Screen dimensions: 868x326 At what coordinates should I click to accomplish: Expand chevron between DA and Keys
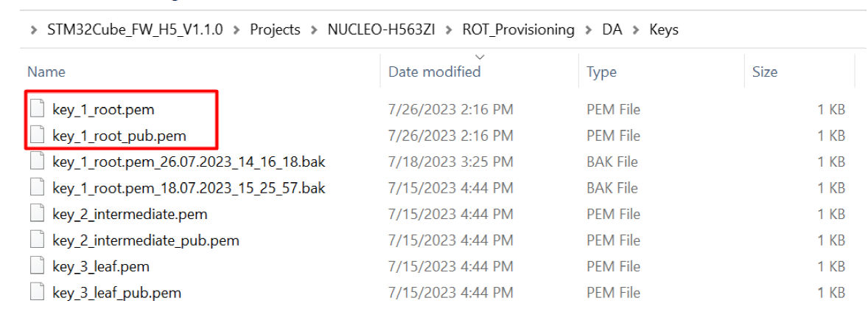point(635,30)
